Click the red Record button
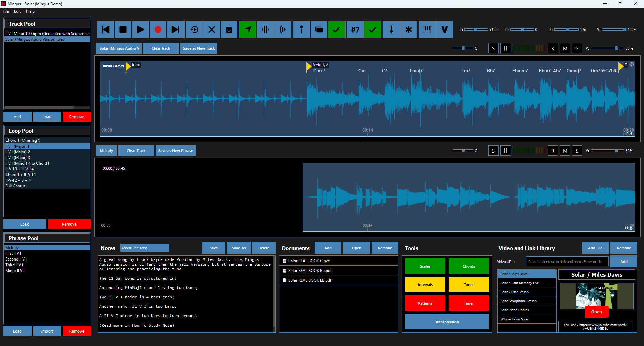 [158, 30]
